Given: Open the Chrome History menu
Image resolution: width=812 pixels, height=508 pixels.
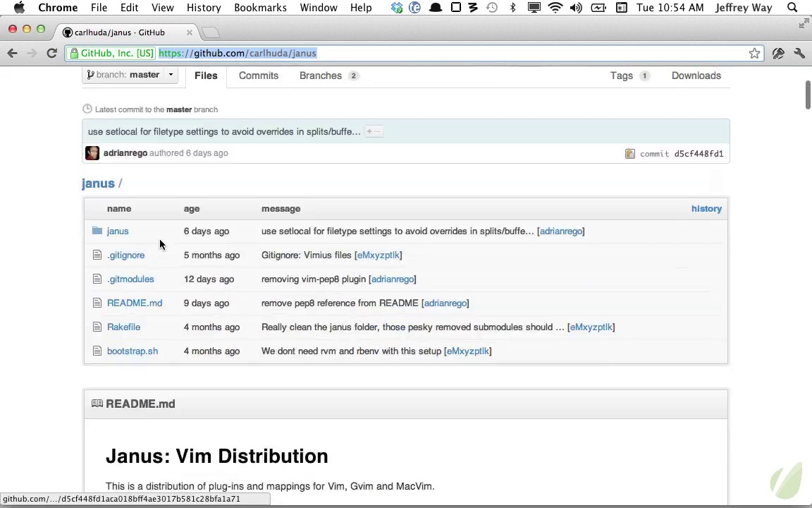Looking at the screenshot, I should click(x=204, y=7).
